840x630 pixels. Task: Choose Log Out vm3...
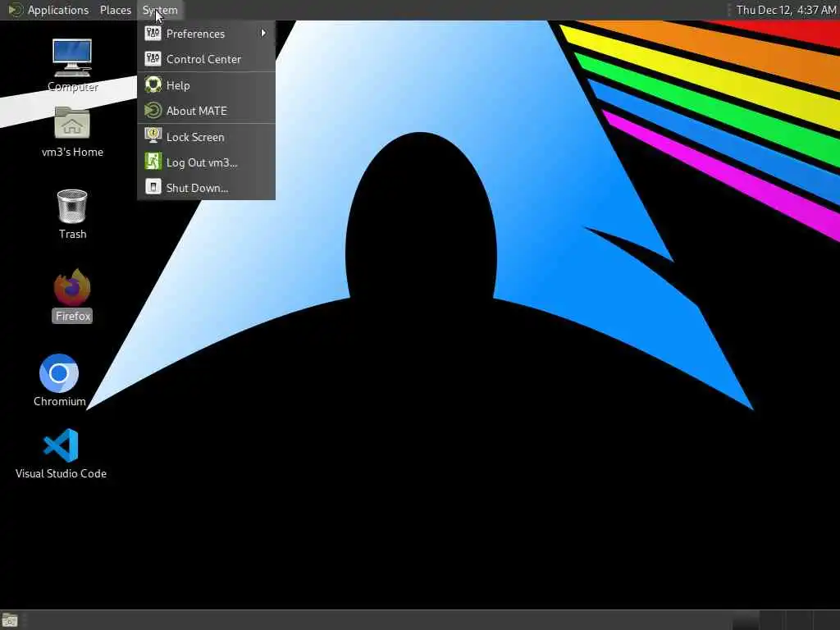click(206, 162)
